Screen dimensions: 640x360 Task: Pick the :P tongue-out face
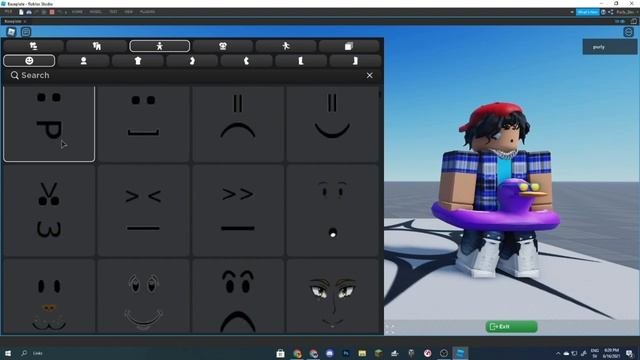[49, 124]
